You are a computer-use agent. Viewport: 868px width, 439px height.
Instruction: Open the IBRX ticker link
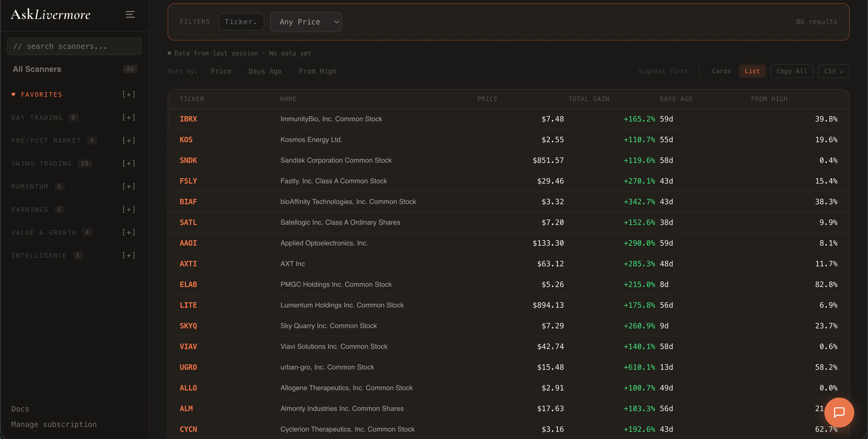pyautogui.click(x=188, y=119)
